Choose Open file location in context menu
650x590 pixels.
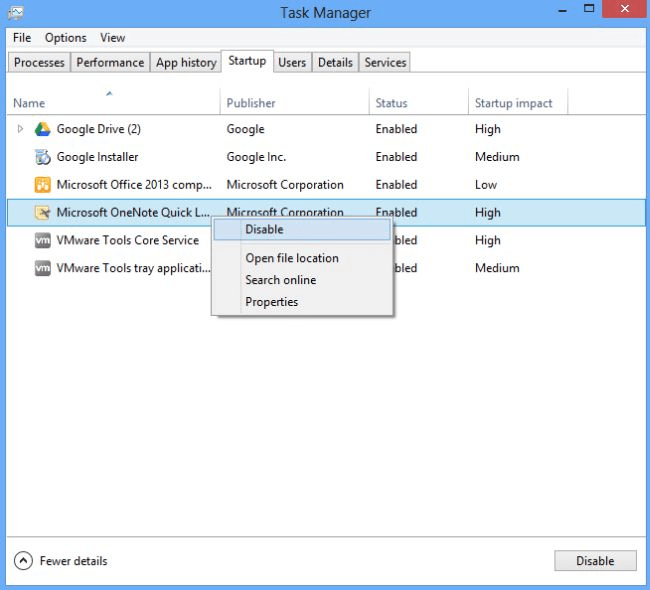[302, 258]
